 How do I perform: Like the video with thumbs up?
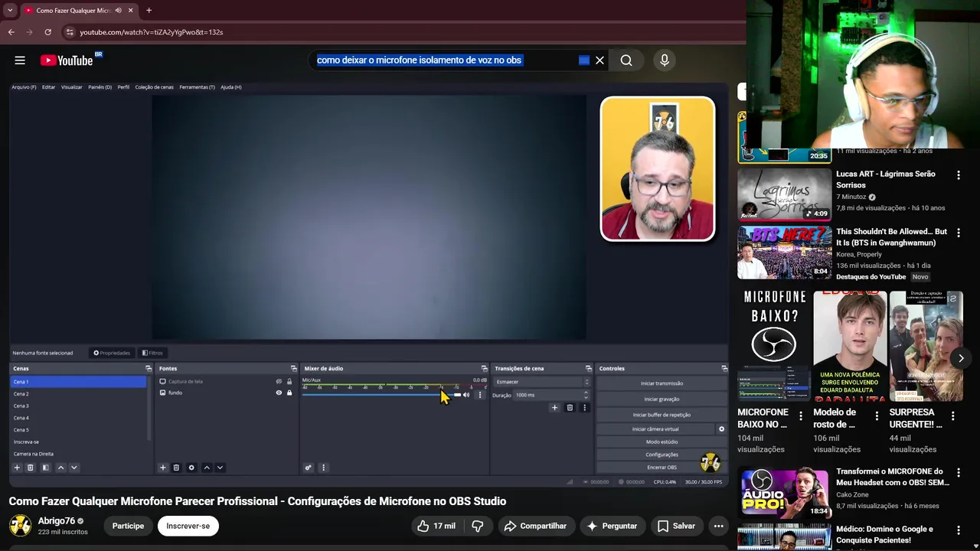pyautogui.click(x=436, y=526)
